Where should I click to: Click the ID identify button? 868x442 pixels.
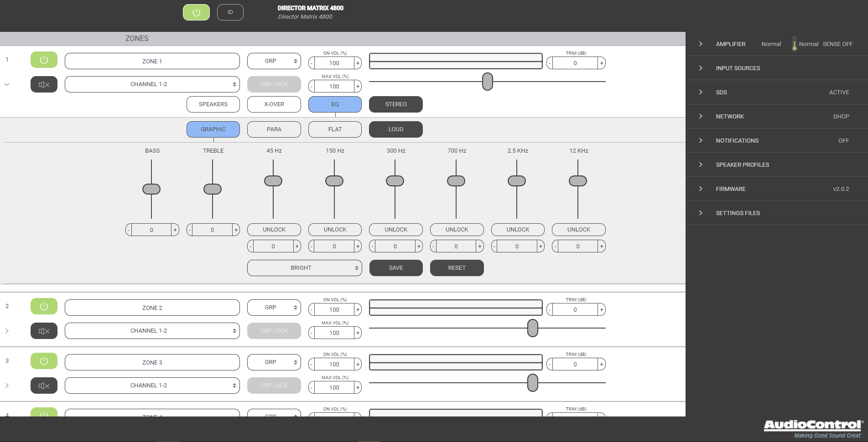[x=230, y=12]
